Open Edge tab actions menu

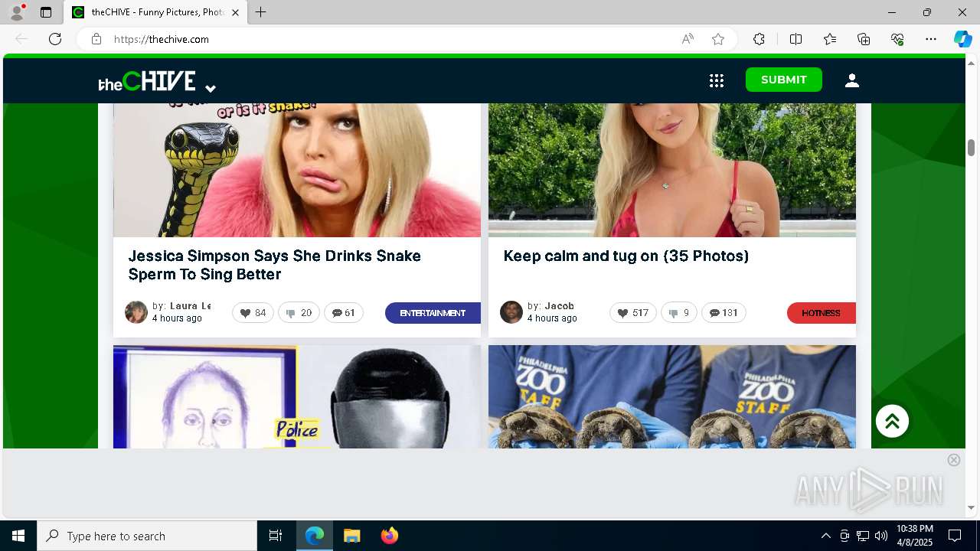coord(46,12)
